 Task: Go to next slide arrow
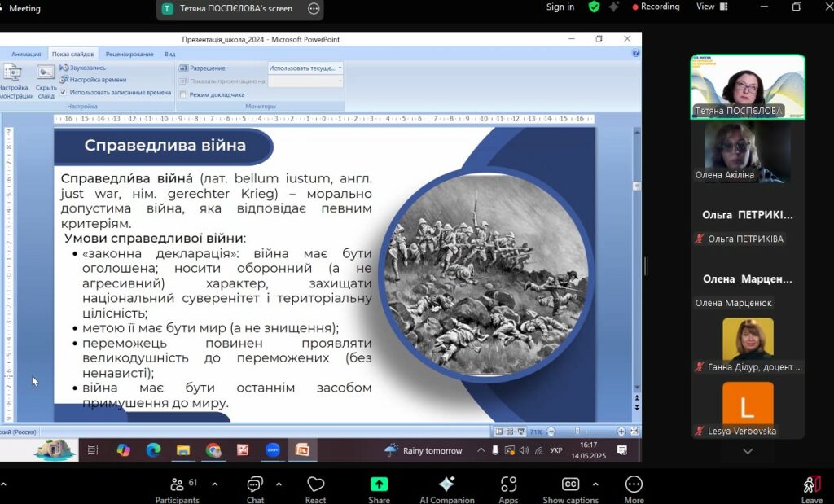point(637,407)
